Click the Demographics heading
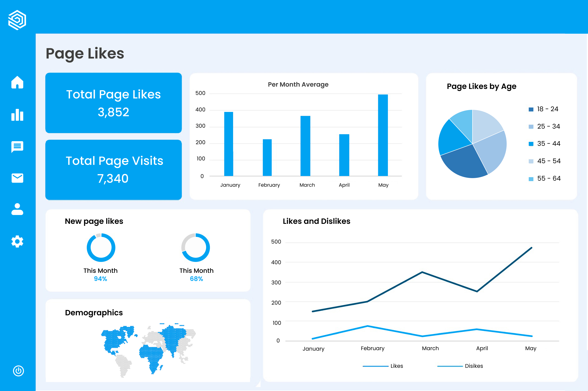Image resolution: width=588 pixels, height=391 pixels. click(94, 313)
